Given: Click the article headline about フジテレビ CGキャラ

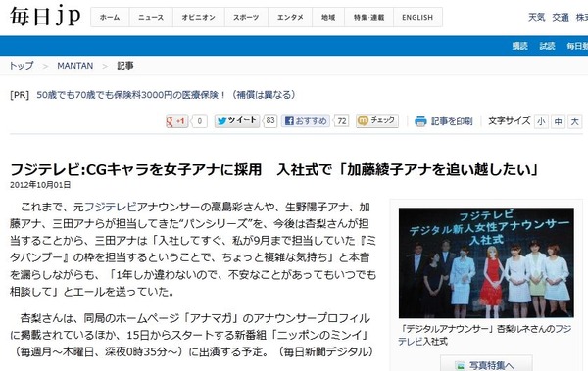Looking at the screenshot, I should pos(274,169).
